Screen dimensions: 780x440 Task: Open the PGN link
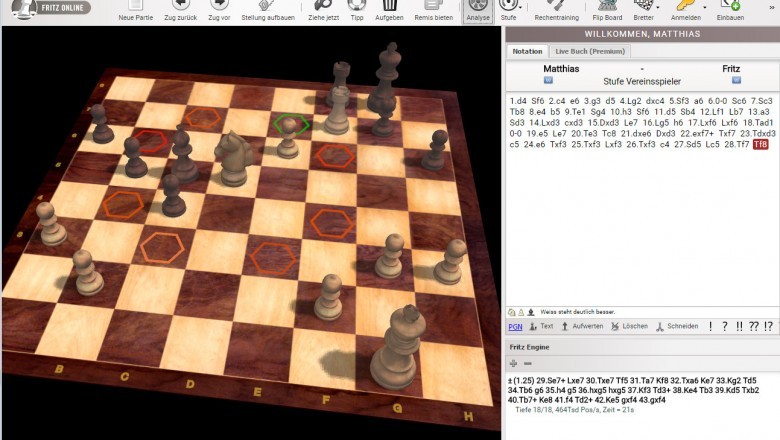(x=515, y=327)
